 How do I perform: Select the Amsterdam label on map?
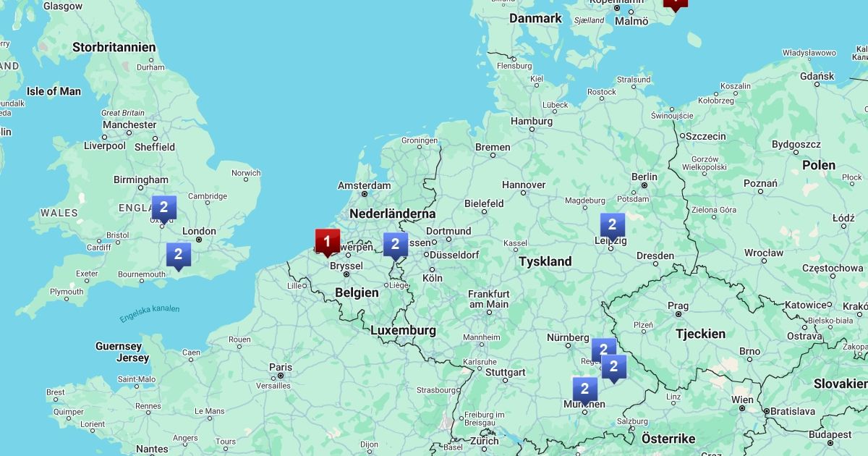point(365,185)
